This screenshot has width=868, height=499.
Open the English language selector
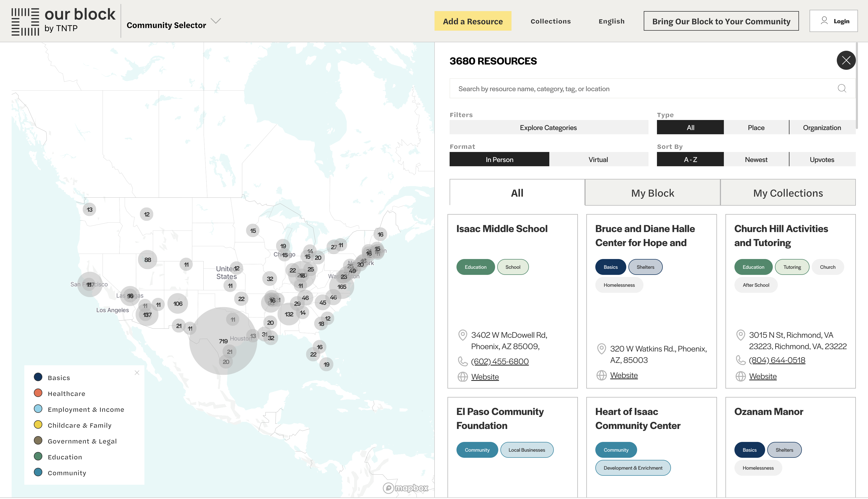point(611,21)
